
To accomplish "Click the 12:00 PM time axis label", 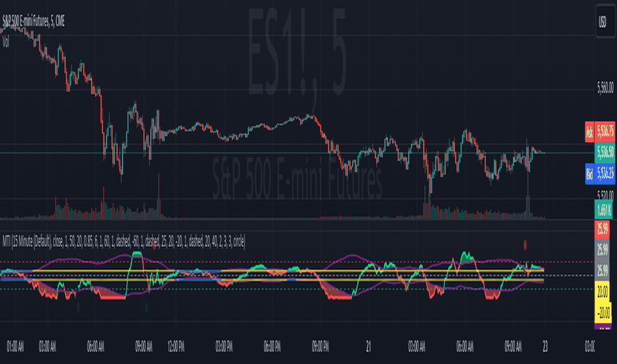I will [x=176, y=347].
